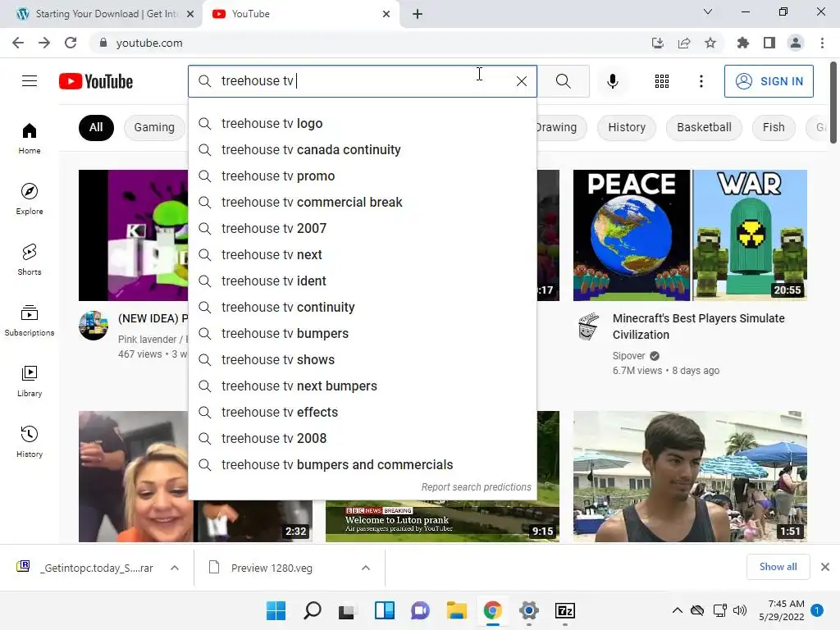Screen dimensions: 840x630
Task: Choose suggestion treehouse tv next
Action: click(362, 254)
